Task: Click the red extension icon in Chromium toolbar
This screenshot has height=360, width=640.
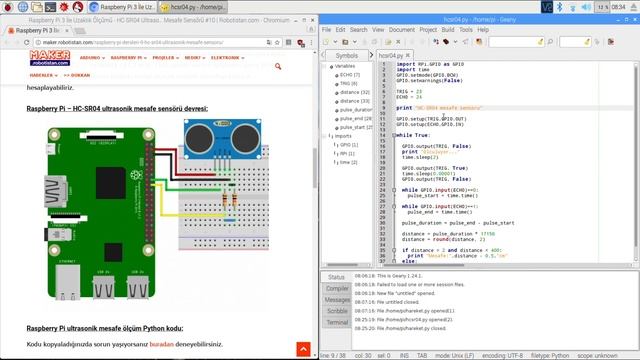Action: (301, 43)
